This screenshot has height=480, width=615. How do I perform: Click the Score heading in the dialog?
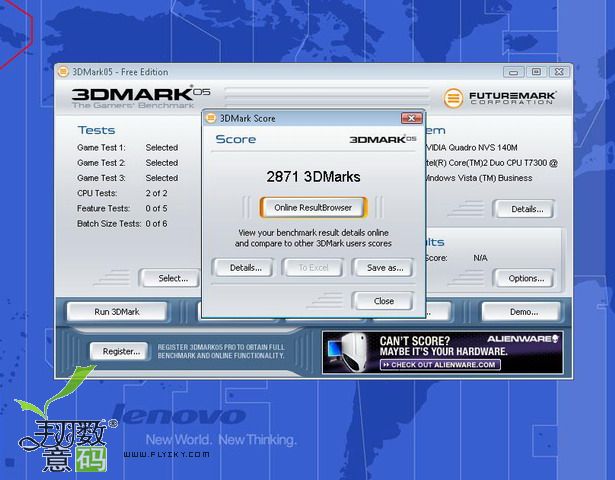(x=236, y=139)
